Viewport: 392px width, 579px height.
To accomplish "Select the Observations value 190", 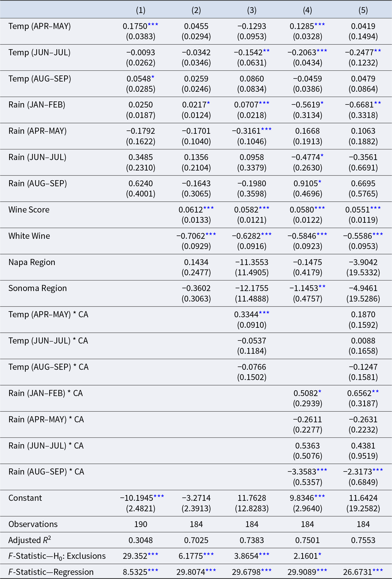I will coord(141,524).
